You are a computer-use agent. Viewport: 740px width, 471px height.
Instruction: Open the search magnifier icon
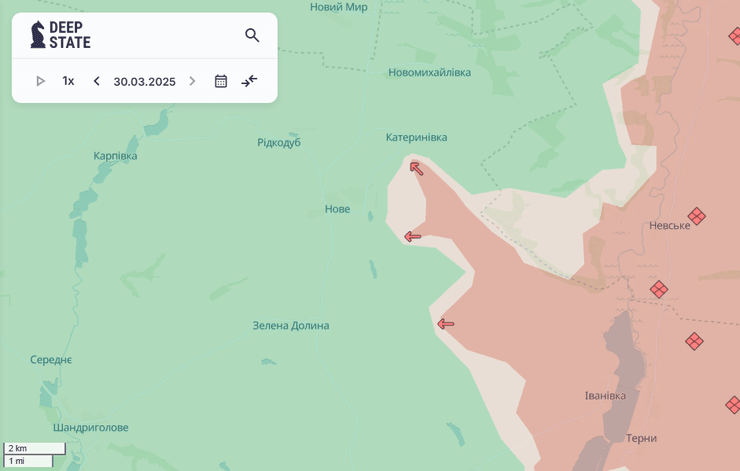(252, 35)
